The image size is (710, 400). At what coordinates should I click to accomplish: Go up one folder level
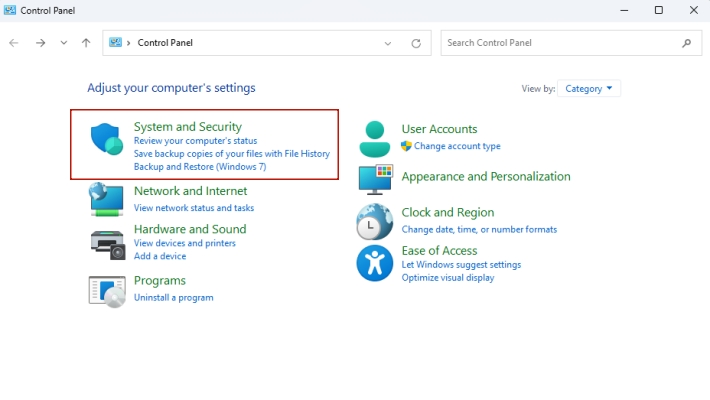click(86, 43)
